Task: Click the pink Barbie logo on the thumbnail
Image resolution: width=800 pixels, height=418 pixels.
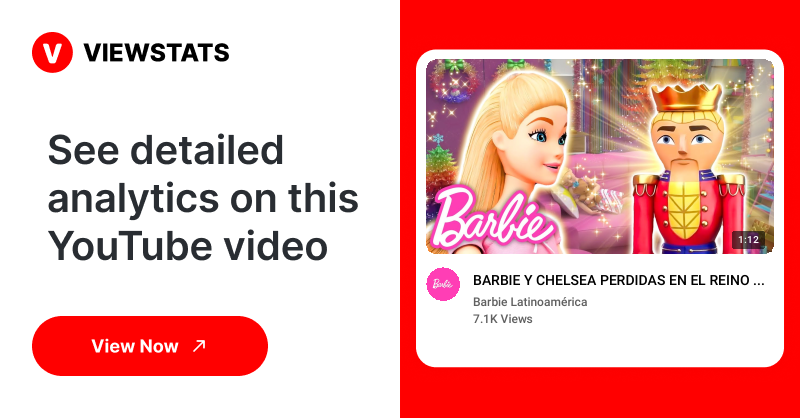Action: [x=490, y=218]
